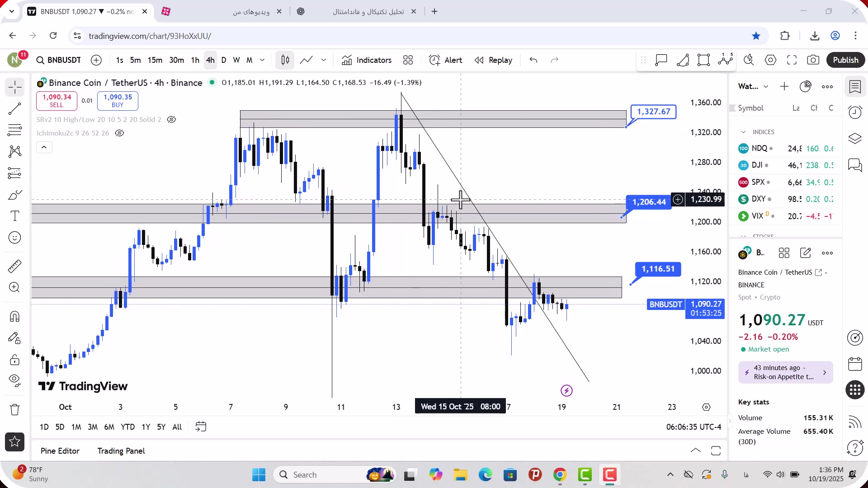
Task: Switch to 15m timeframe
Action: pyautogui.click(x=155, y=60)
